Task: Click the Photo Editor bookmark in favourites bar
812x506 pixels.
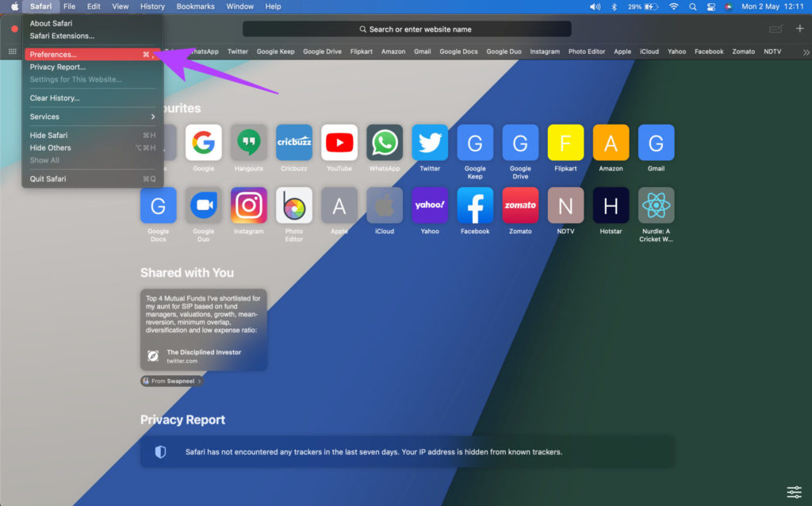Action: point(587,52)
